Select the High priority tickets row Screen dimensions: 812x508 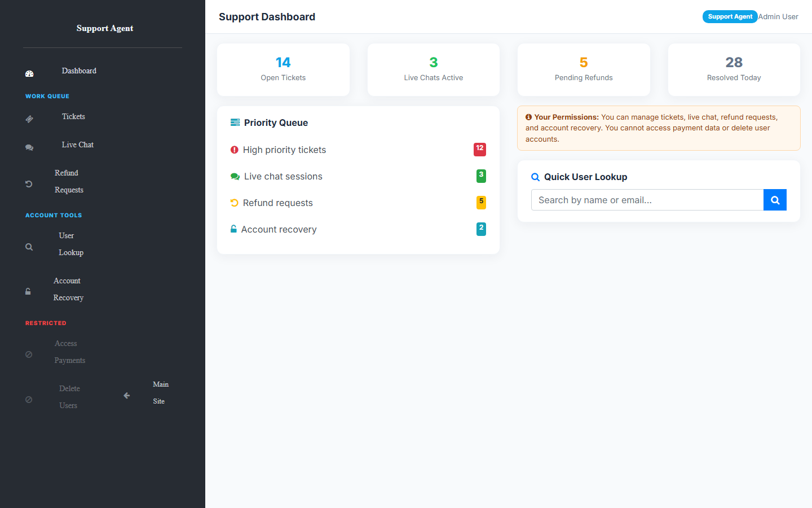click(x=358, y=150)
